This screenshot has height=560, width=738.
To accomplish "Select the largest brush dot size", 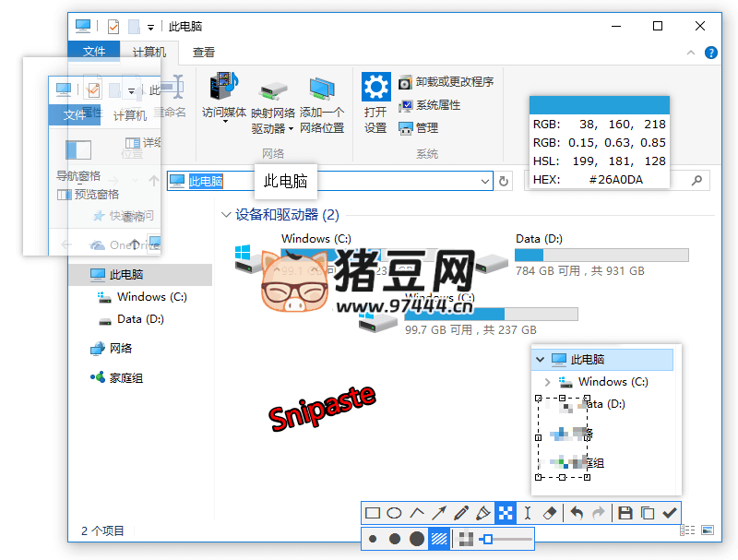I will click(x=416, y=538).
